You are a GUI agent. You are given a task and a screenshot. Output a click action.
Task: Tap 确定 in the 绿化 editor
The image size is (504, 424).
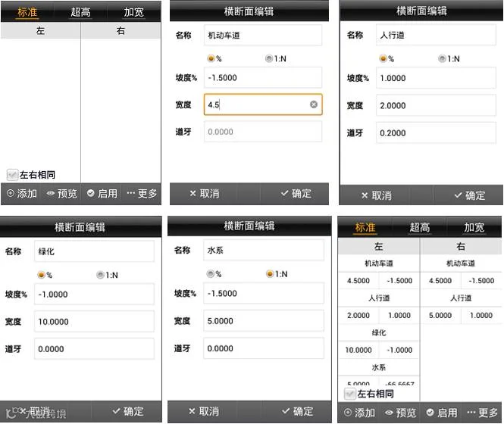(x=128, y=411)
